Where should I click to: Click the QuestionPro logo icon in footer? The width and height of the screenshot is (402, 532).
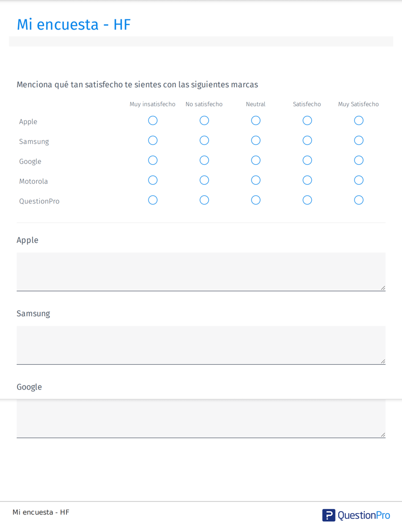click(x=329, y=515)
